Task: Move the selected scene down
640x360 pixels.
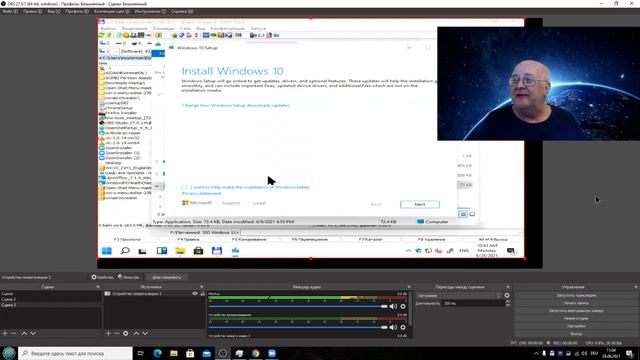Action: coord(33,333)
